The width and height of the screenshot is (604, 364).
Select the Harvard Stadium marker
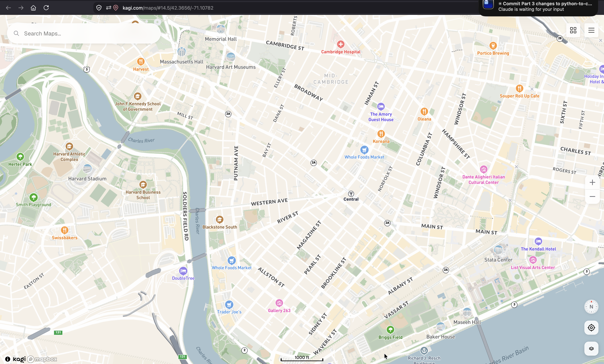coord(87,169)
